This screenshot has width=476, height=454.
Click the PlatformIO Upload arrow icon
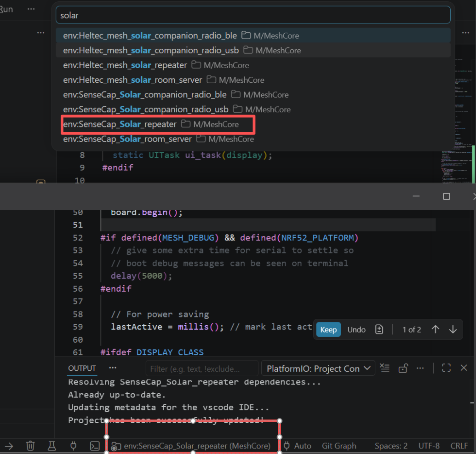click(x=9, y=446)
